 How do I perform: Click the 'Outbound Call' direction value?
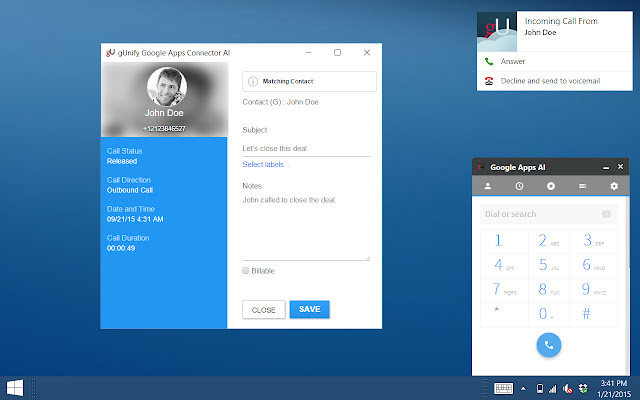click(130, 190)
